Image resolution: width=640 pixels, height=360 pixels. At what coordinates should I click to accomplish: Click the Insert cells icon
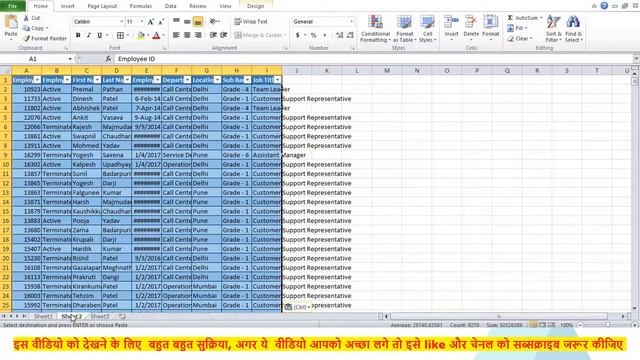[x=451, y=22]
